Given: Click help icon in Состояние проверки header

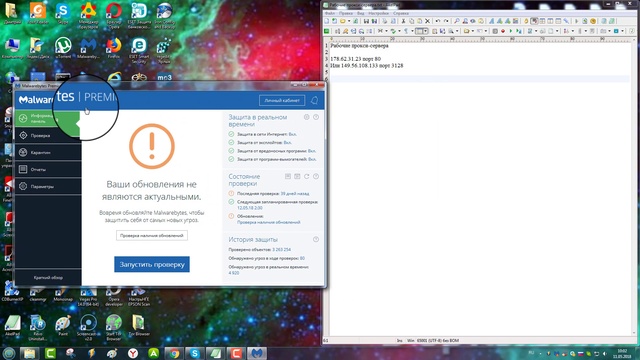Looking at the screenshot, I should pyautogui.click(x=316, y=176).
